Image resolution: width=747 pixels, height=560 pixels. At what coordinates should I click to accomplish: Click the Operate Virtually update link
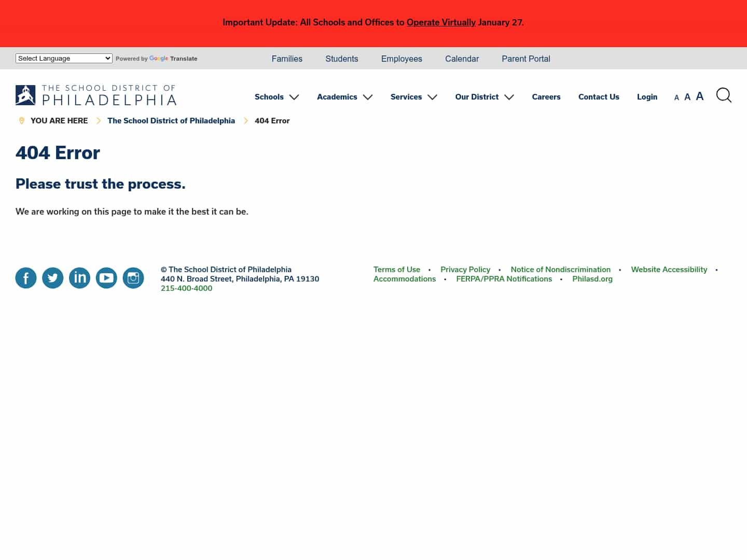(x=441, y=22)
